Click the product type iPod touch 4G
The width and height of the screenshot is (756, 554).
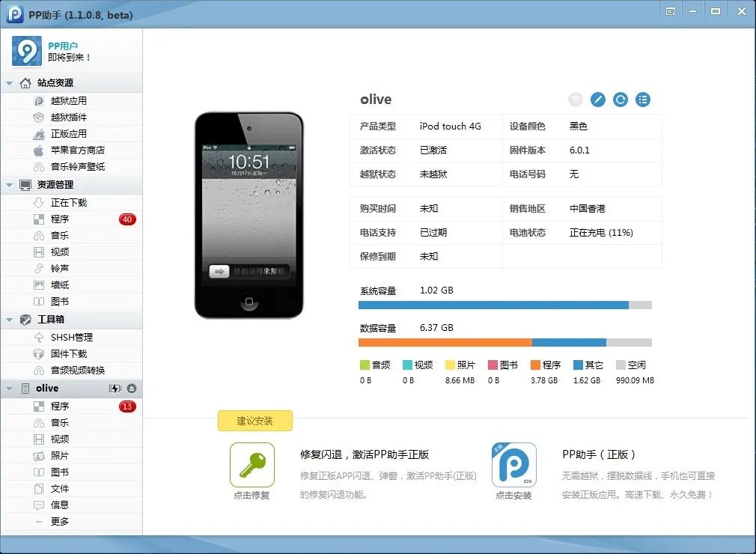coord(451,127)
